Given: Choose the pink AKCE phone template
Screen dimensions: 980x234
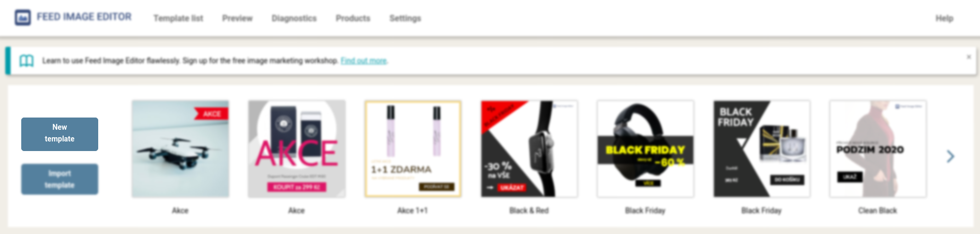Looking at the screenshot, I should tap(297, 149).
